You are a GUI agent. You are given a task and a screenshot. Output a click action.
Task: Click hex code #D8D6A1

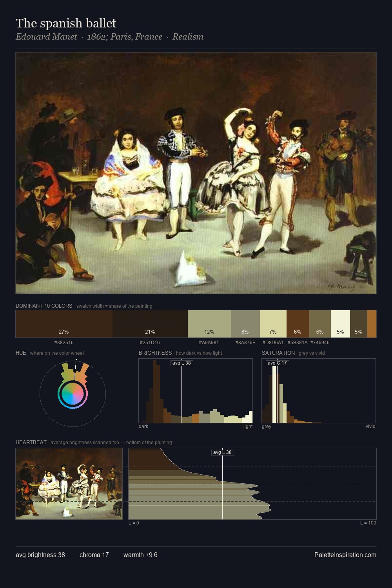tap(273, 343)
